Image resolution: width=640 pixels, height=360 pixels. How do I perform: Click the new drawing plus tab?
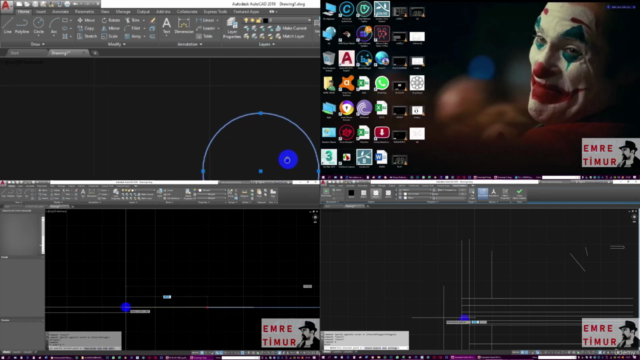click(95, 53)
